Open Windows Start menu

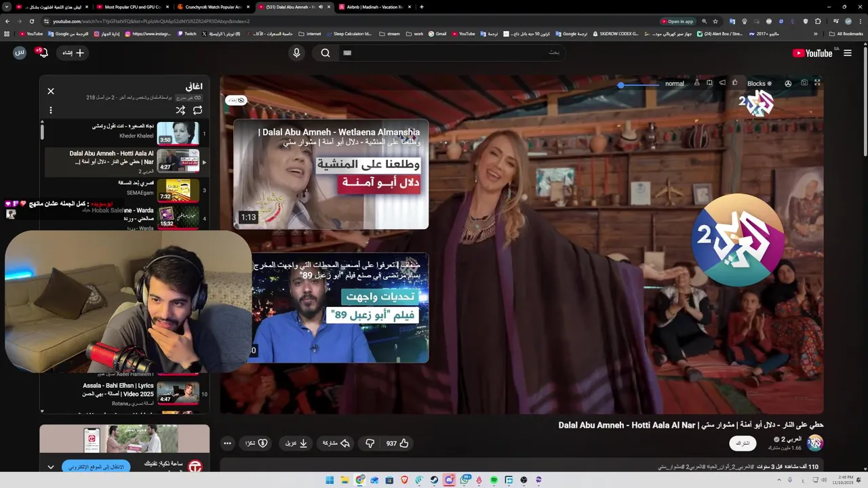coord(330,480)
